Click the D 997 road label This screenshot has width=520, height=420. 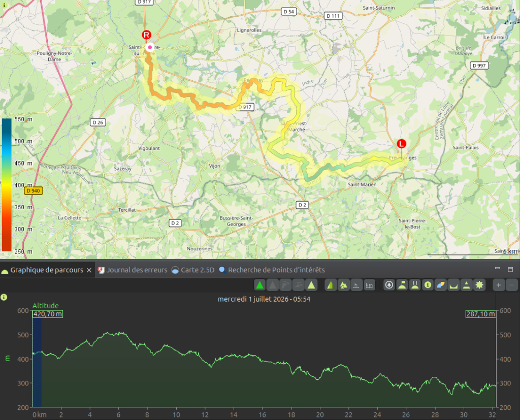tap(479, 66)
